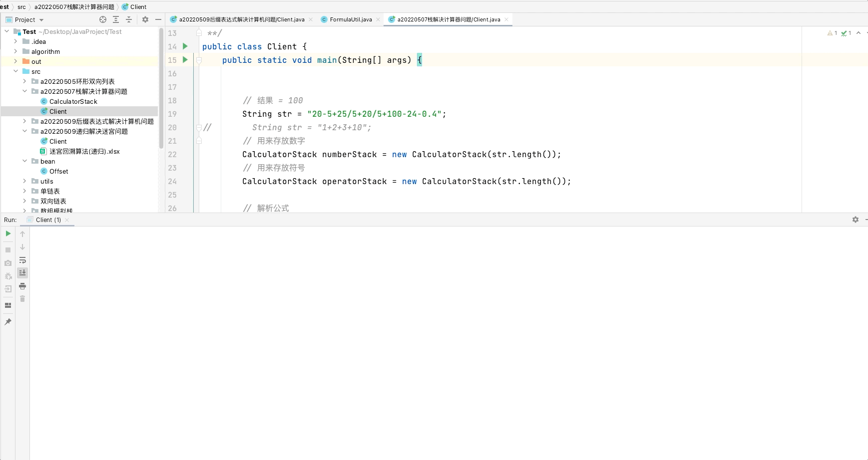Click the Down the stack trace arrow
Viewport: 868px width, 460px height.
[x=22, y=247]
